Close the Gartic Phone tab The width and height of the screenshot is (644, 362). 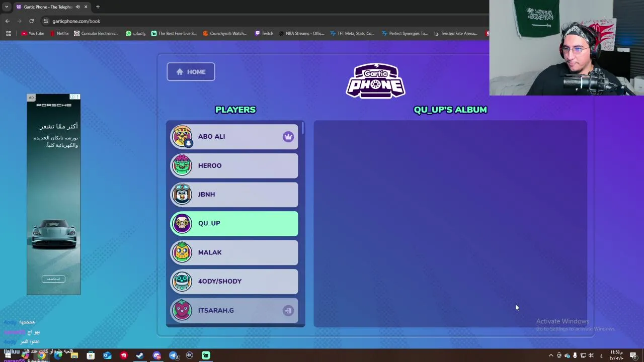[86, 7]
